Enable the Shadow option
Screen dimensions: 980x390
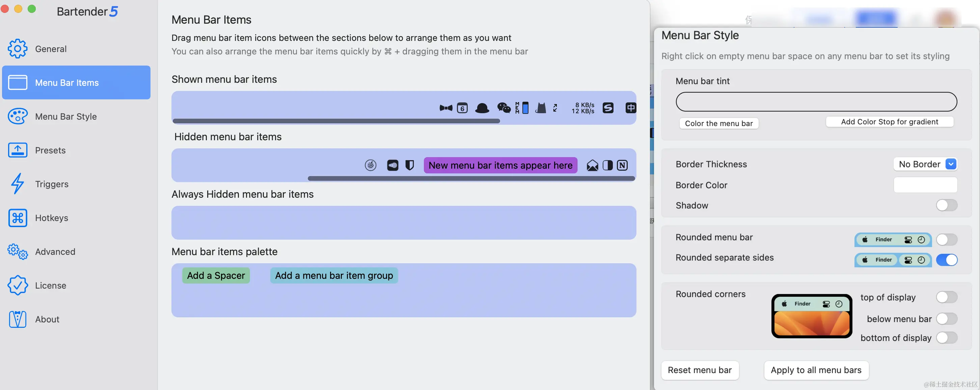coord(947,205)
